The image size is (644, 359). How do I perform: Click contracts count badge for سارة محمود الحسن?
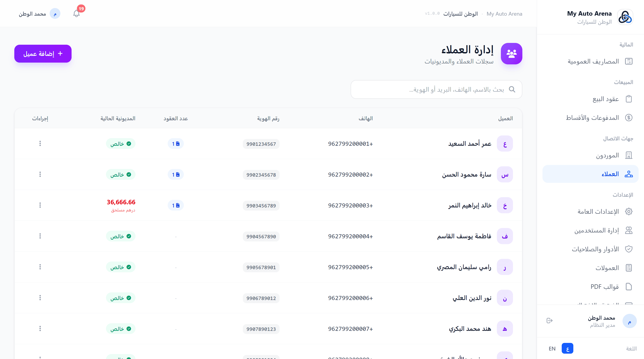tap(176, 175)
